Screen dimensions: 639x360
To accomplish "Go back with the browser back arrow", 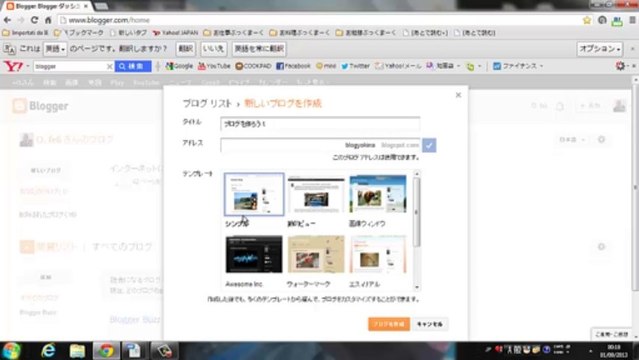I will tap(7, 20).
